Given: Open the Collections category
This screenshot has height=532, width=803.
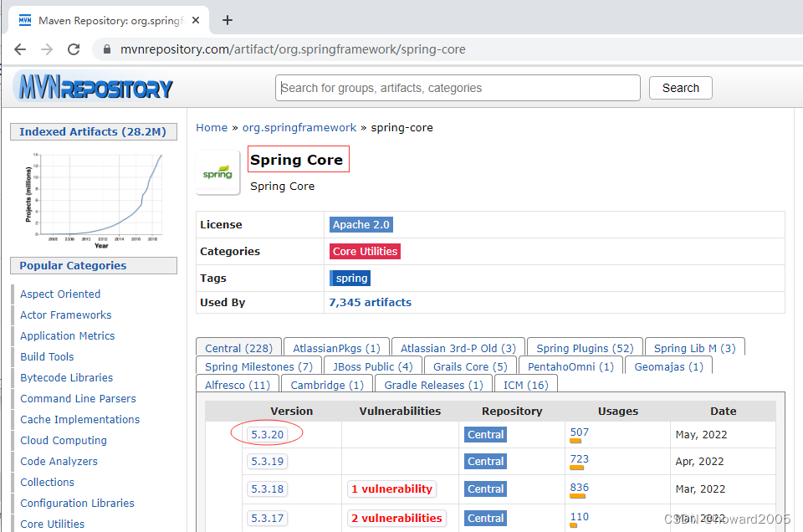Looking at the screenshot, I should [47, 483].
